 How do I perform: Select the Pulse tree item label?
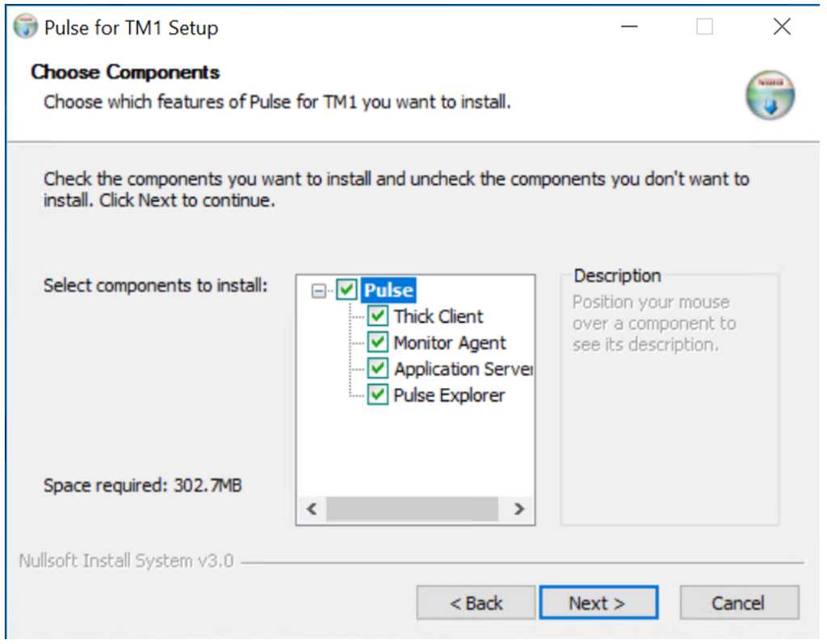tap(388, 290)
